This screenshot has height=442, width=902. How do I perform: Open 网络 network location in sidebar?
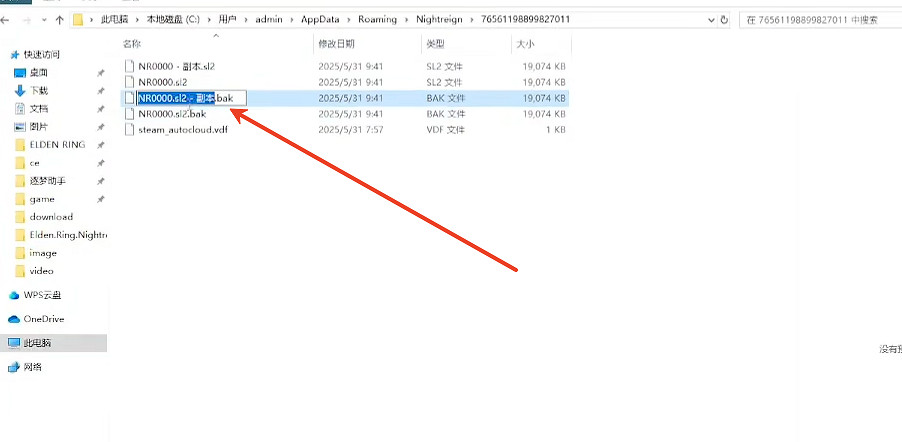pos(34,367)
